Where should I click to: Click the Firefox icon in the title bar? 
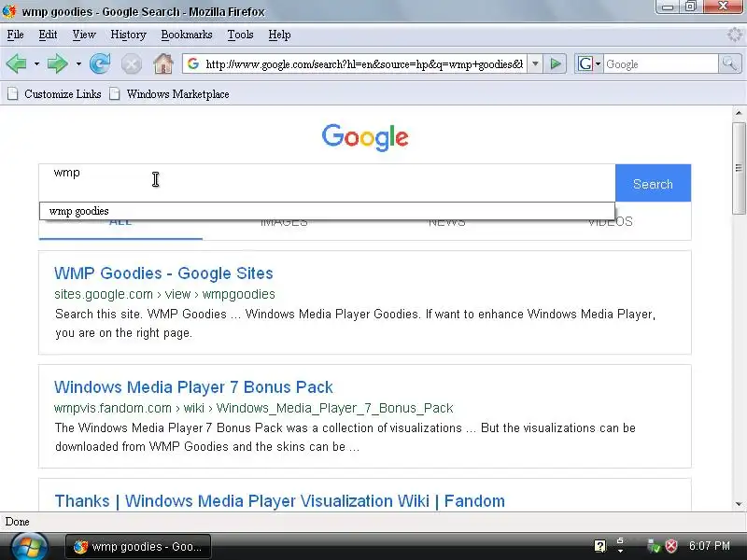point(9,11)
